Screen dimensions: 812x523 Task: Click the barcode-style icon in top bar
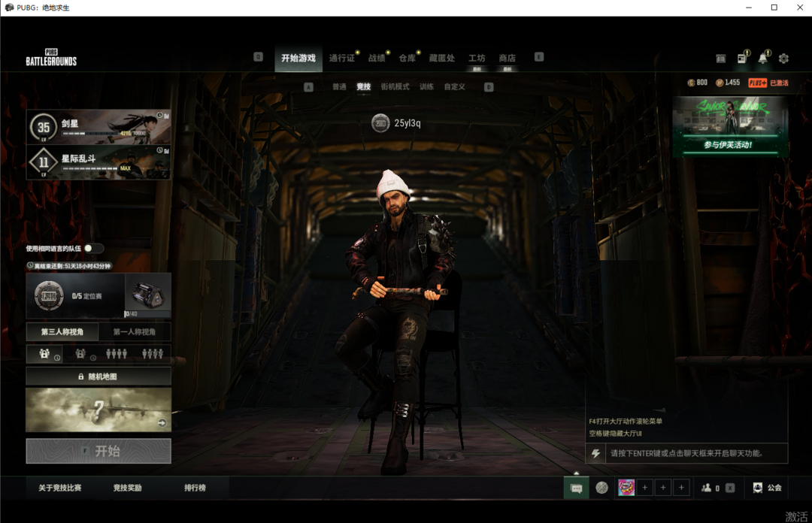[x=720, y=59]
